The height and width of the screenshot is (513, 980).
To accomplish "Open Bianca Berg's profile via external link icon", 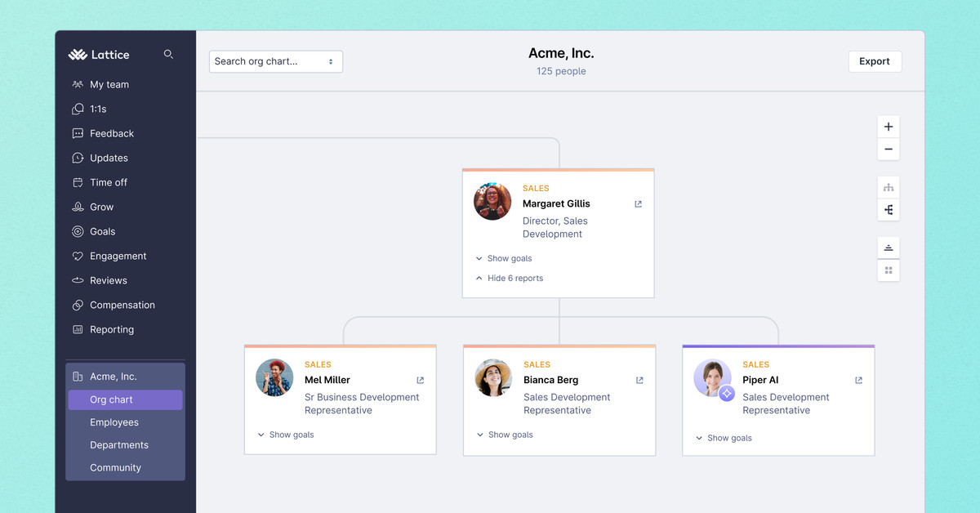I will (x=639, y=380).
